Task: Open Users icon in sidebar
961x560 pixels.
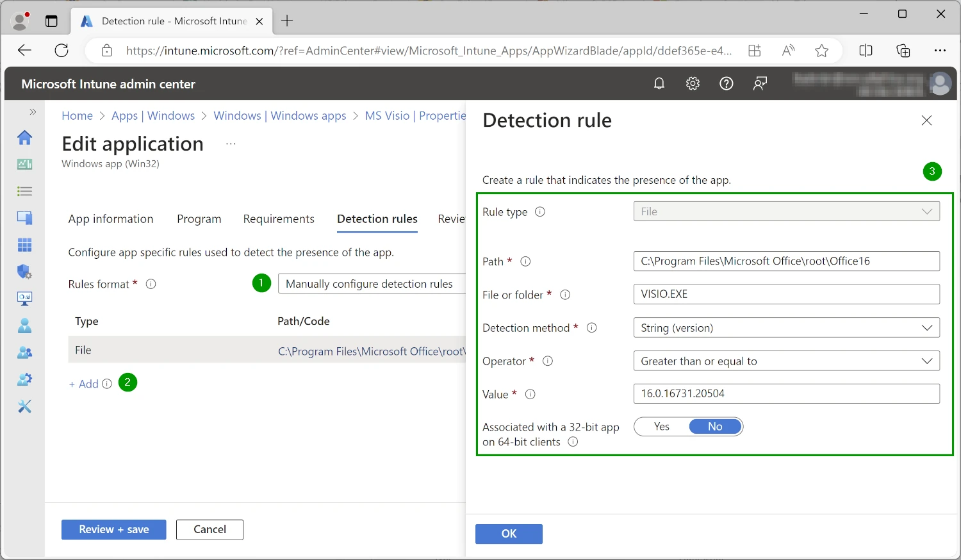Action: tap(24, 325)
